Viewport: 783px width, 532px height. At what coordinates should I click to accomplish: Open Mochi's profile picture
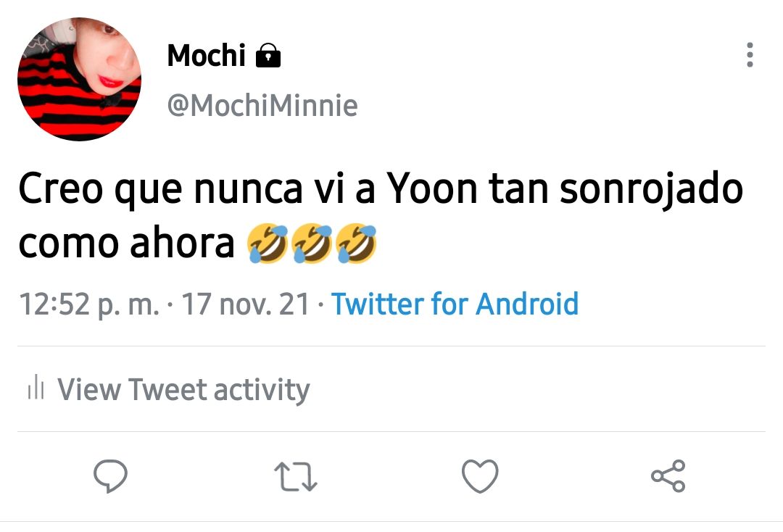(x=80, y=79)
